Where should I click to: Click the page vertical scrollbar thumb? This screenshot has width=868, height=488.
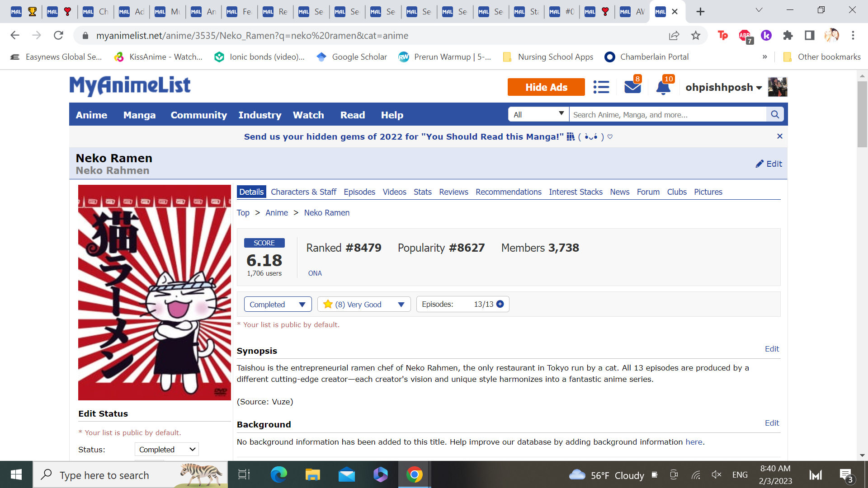[x=862, y=114]
